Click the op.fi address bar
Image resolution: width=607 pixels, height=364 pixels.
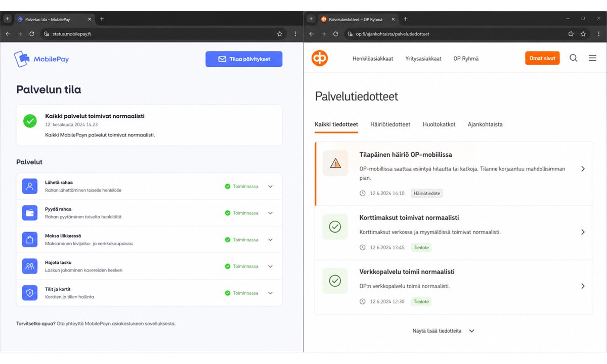click(x=467, y=34)
